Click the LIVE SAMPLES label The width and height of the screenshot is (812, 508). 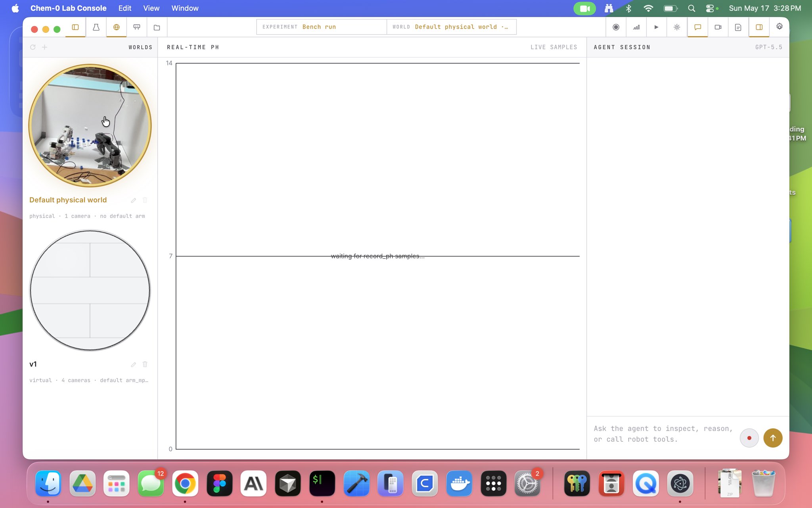554,47
